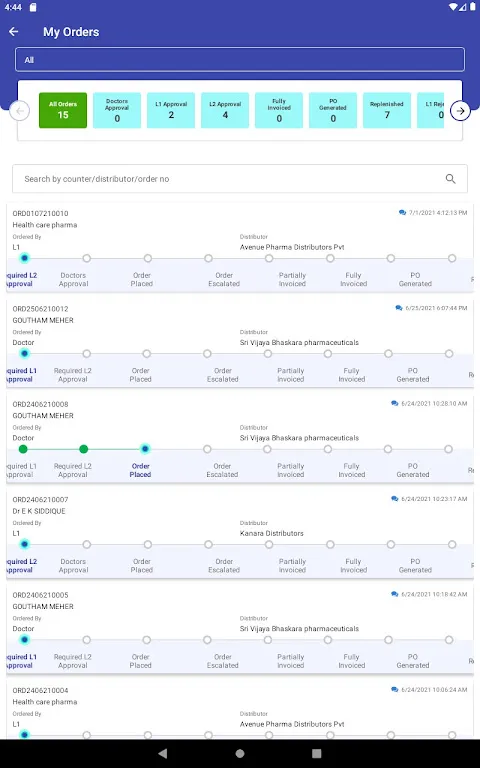Open chat icon on order ORD0107210010
This screenshot has height=768, width=480.
402,213
